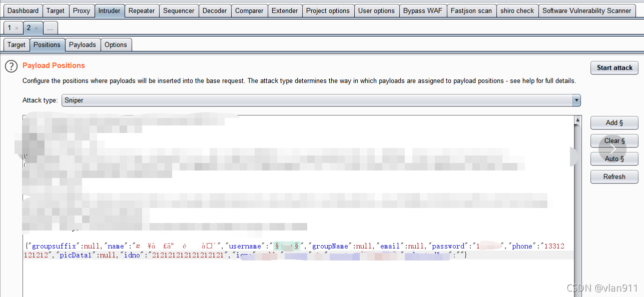Open the Intruder Options sub-tab

pyautogui.click(x=116, y=44)
